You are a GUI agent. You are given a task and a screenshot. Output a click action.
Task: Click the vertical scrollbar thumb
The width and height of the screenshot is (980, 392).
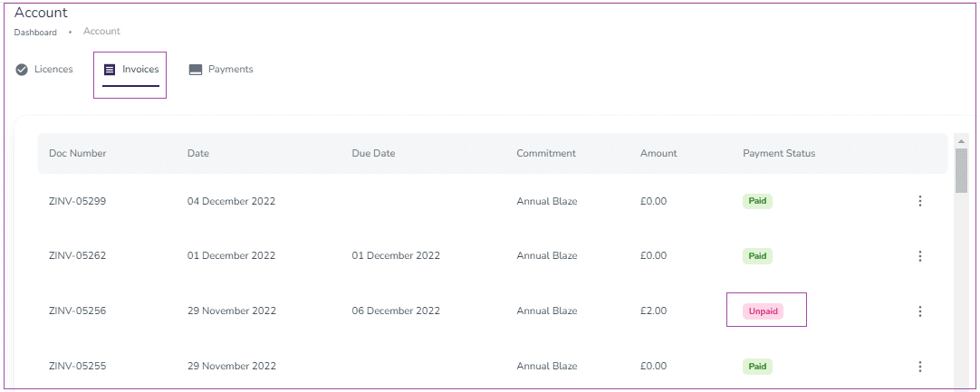tap(960, 171)
